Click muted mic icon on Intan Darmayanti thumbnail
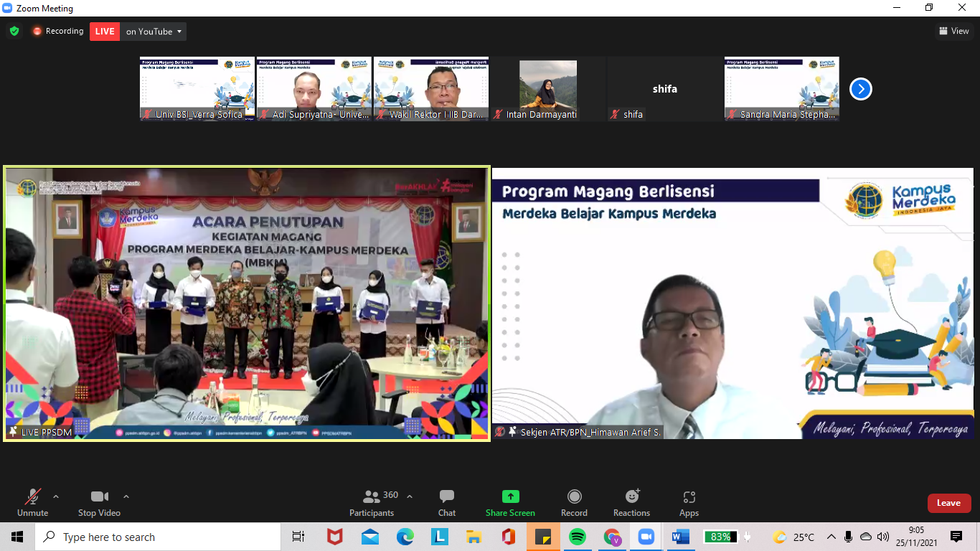Screen dimensions: 980x551 coord(498,114)
